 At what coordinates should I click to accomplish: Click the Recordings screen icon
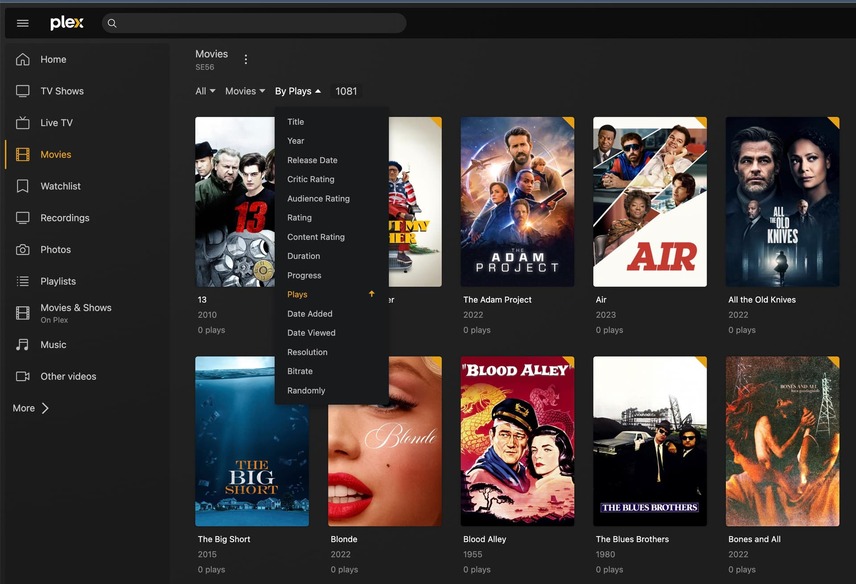pyautogui.click(x=22, y=218)
